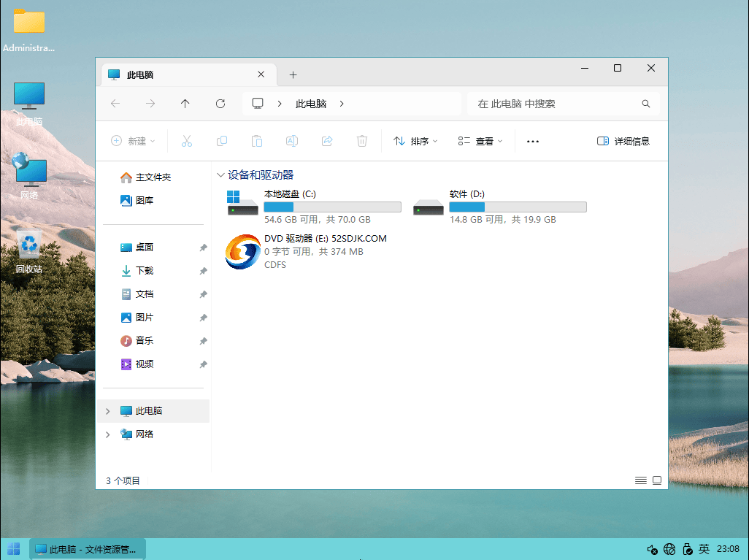Click the 此电脑 taskbar window button
Viewport: 749px width, 560px height.
[x=88, y=549]
